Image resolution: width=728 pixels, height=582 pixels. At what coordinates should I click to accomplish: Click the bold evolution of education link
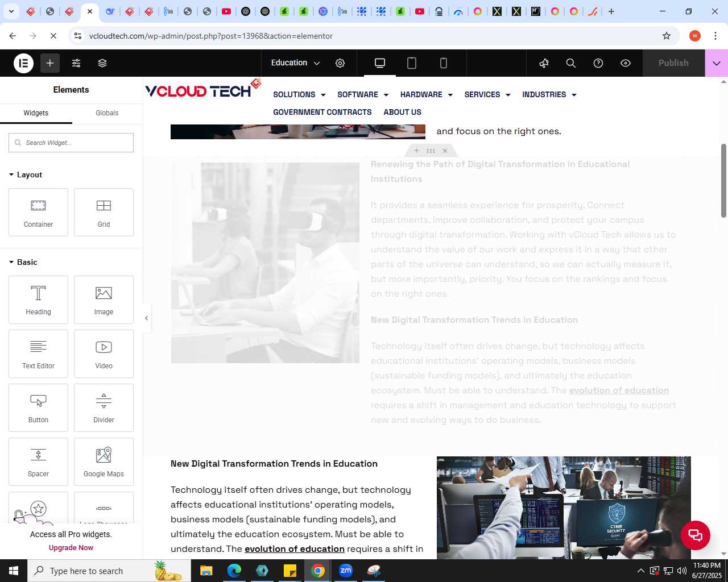(x=295, y=548)
